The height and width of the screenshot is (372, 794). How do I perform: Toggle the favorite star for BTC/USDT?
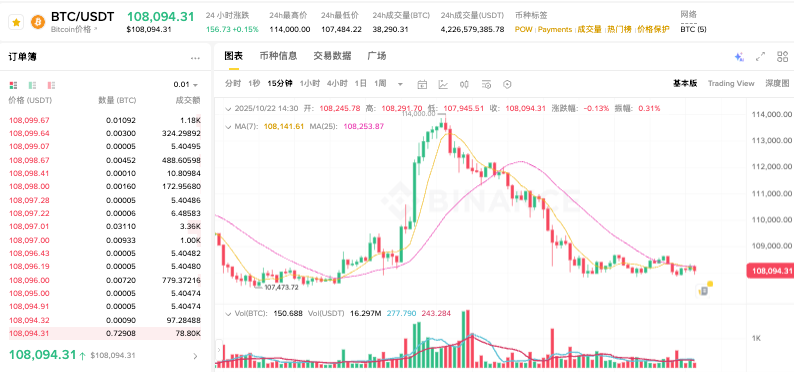(x=16, y=23)
